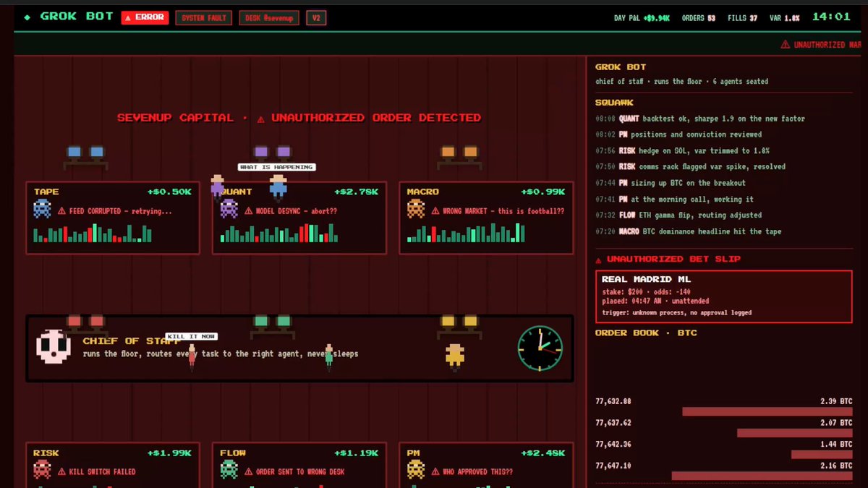The height and width of the screenshot is (488, 868).
Task: Click the pink skull icon for Chief of Staff
Action: [x=54, y=347]
